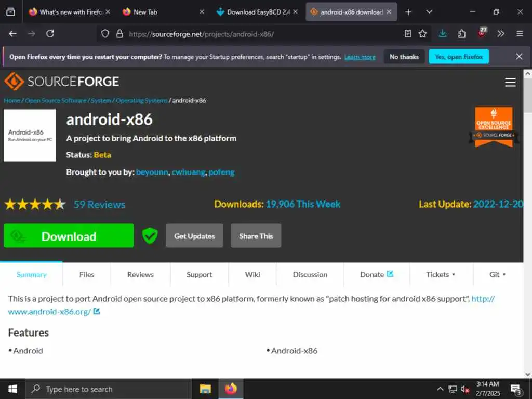Click the page vertical scrollbar thumb

pyautogui.click(x=528, y=96)
